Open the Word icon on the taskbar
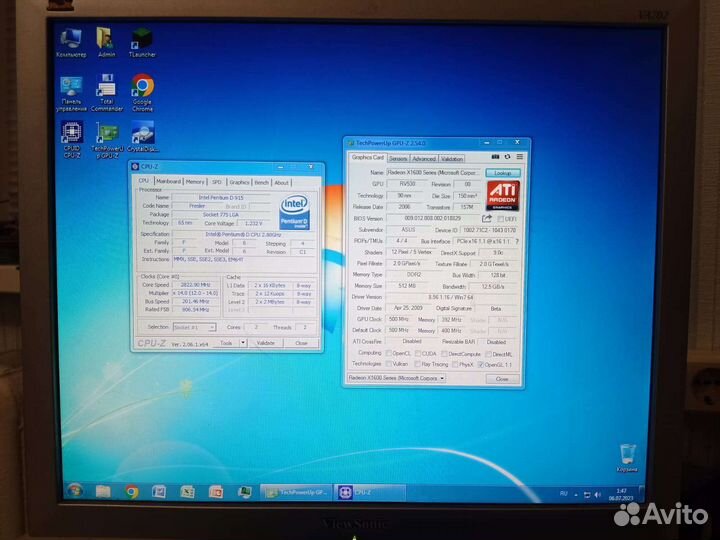The height and width of the screenshot is (540, 720). pos(159,492)
